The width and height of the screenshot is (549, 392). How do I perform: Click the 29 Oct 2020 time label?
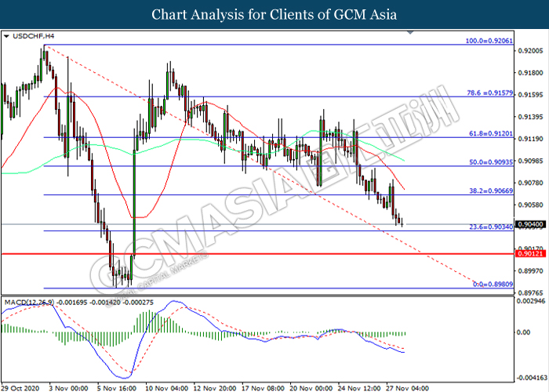[x=20, y=389]
